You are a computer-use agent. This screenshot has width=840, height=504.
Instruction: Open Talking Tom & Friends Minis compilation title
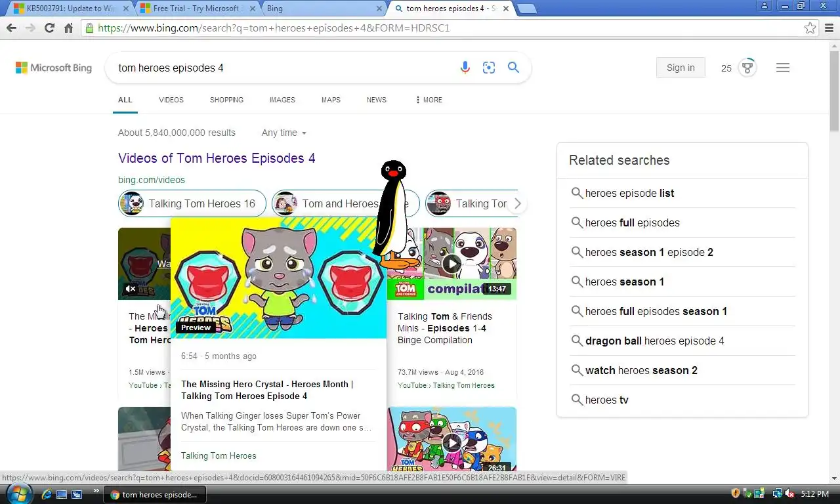pyautogui.click(x=445, y=328)
